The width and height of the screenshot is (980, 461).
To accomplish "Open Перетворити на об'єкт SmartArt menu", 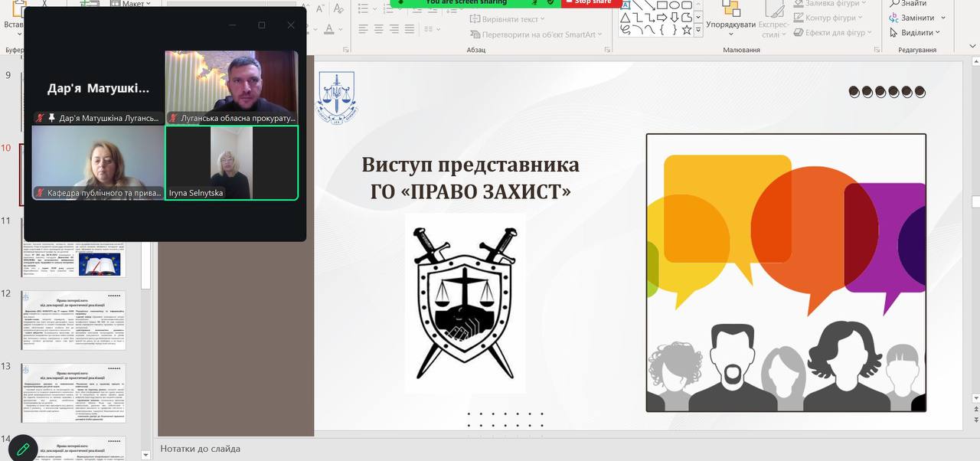I will click(x=536, y=34).
